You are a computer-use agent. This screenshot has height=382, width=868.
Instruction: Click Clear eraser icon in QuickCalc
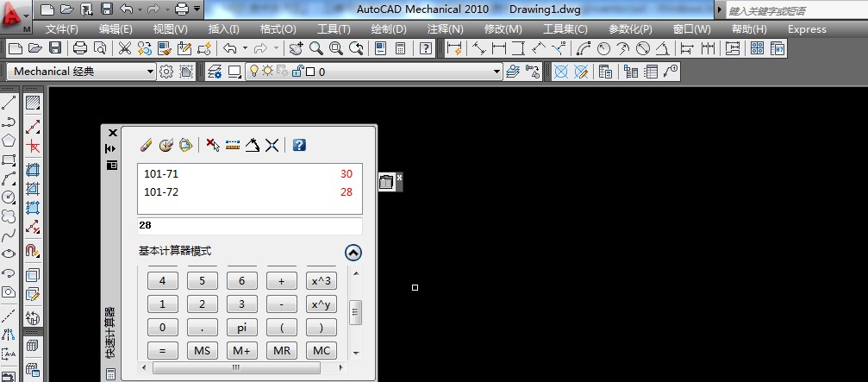point(146,145)
